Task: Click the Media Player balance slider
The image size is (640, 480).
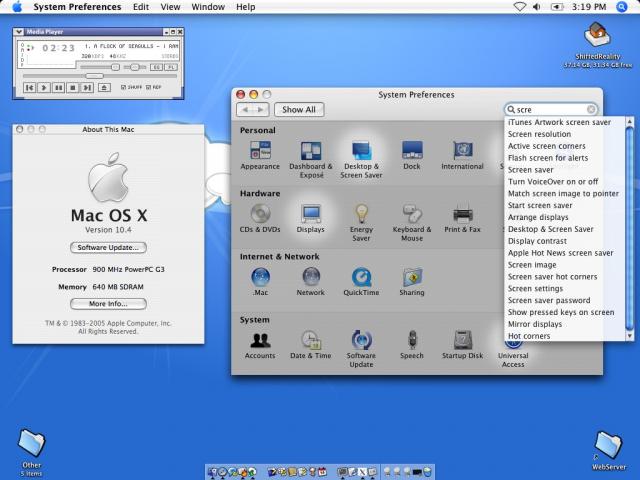Action: [135, 67]
